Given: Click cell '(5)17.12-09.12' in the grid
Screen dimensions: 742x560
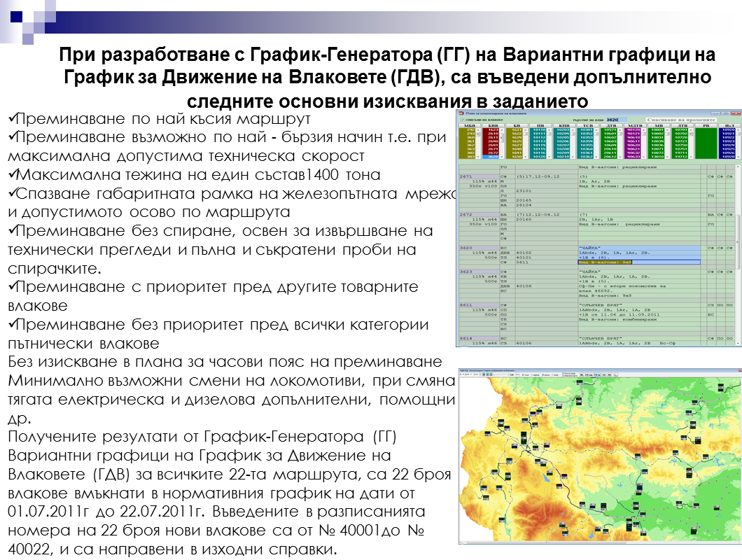Looking at the screenshot, I should [546, 176].
